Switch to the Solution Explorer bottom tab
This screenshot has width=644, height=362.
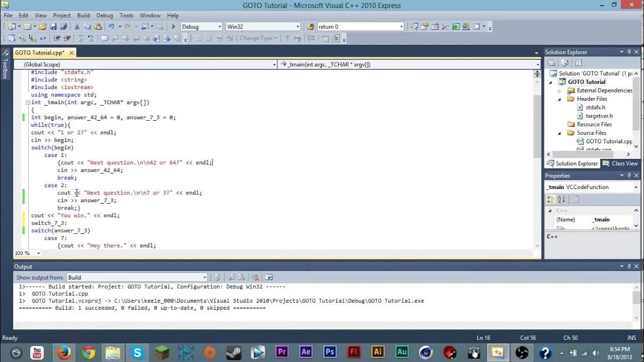coord(573,163)
